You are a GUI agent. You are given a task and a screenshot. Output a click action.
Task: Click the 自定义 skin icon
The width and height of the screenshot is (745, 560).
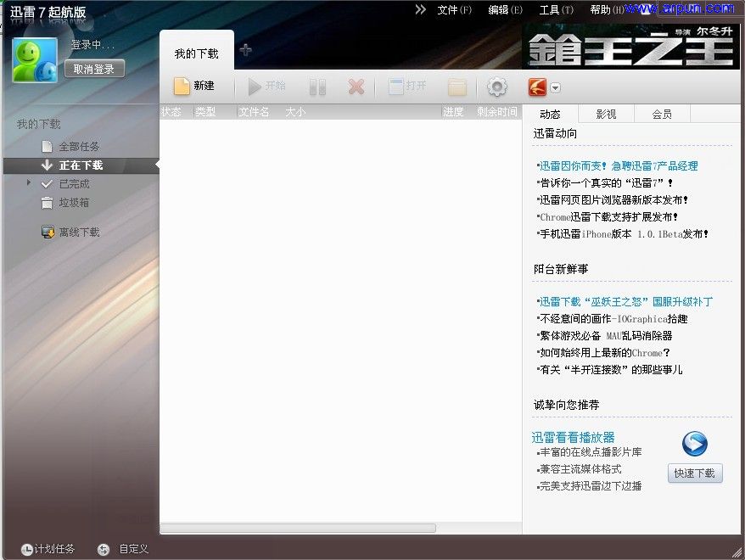pos(104,550)
